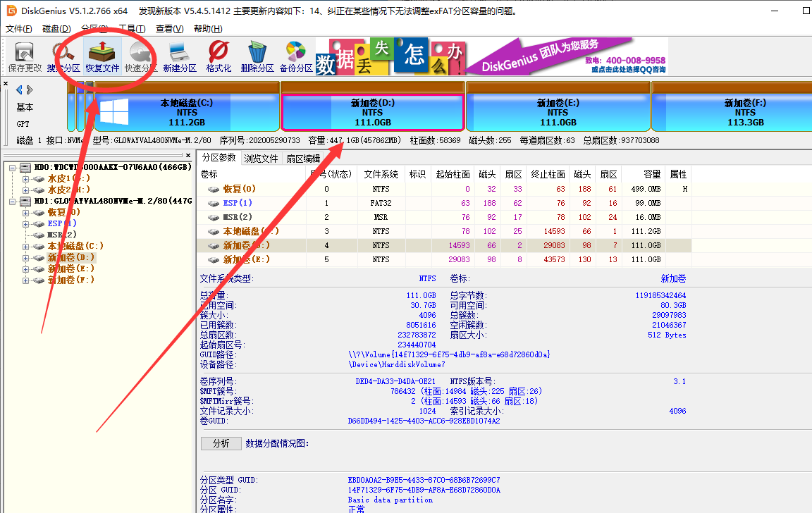Viewport: 812px width, 513px height.
Task: Switch to the 浏览文件 tab
Action: (x=261, y=159)
